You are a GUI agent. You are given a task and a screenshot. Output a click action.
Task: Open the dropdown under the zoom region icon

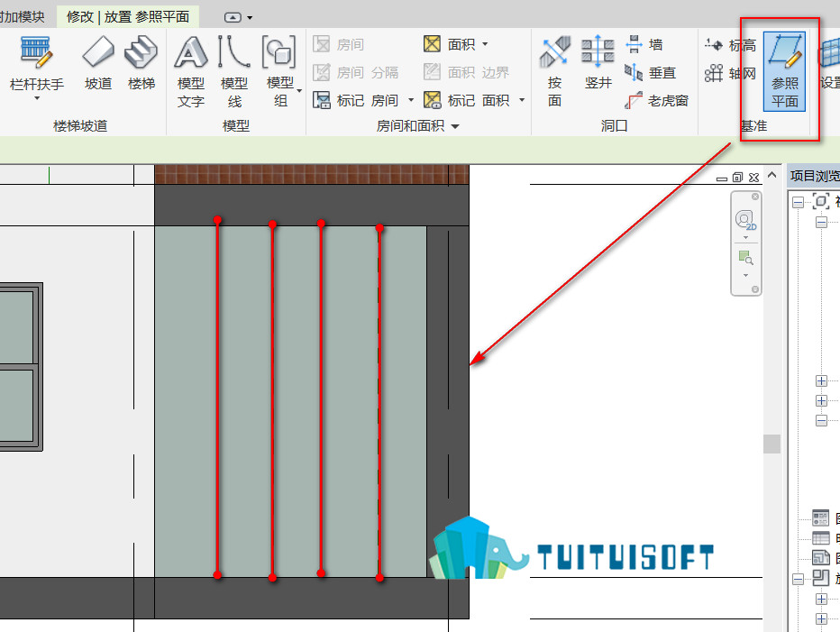coord(745,276)
